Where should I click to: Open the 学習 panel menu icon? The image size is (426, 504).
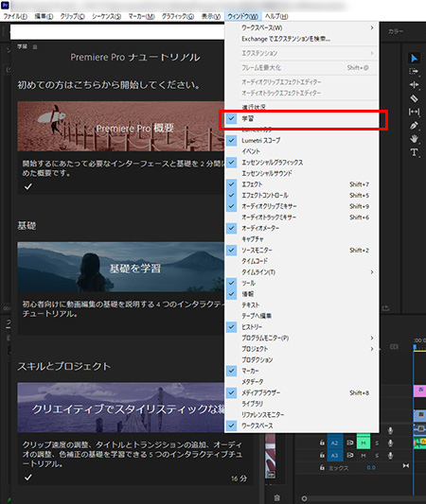point(35,47)
